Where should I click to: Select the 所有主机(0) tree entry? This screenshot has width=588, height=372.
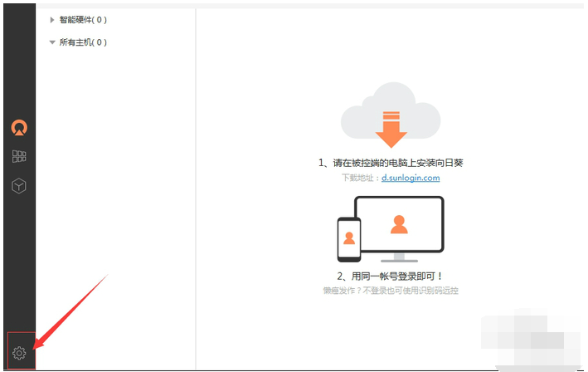tap(83, 42)
